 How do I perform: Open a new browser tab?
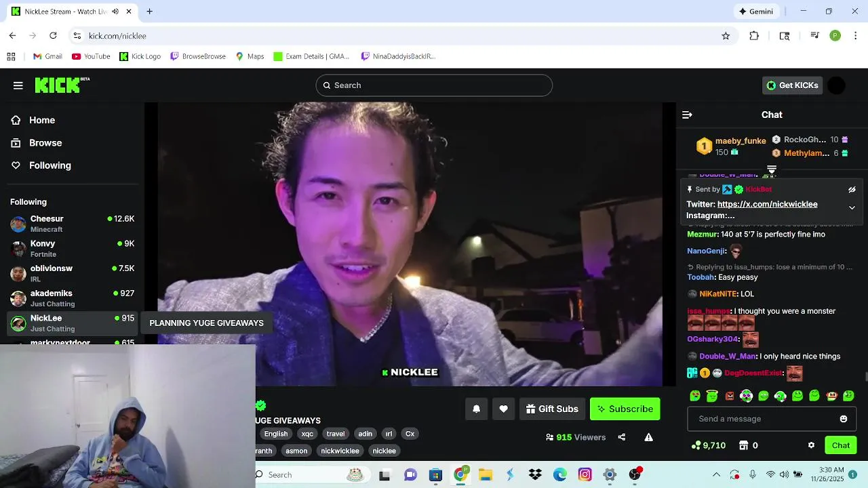[149, 12]
